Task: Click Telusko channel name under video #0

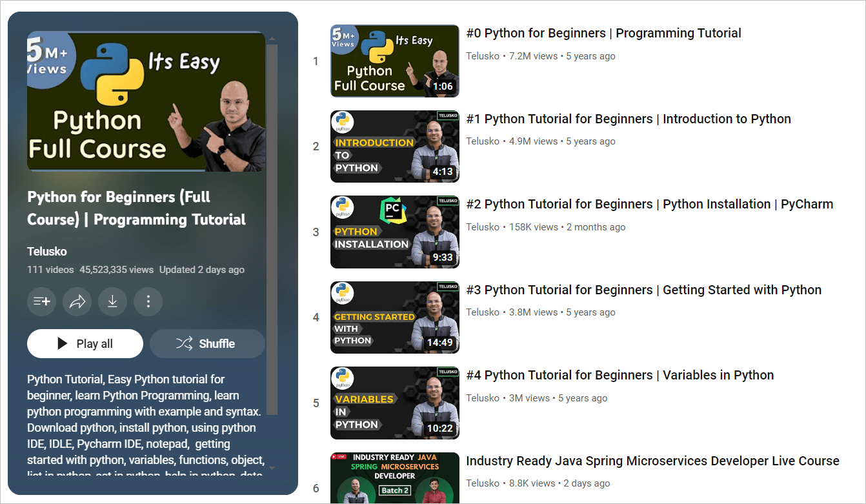Action: point(483,56)
